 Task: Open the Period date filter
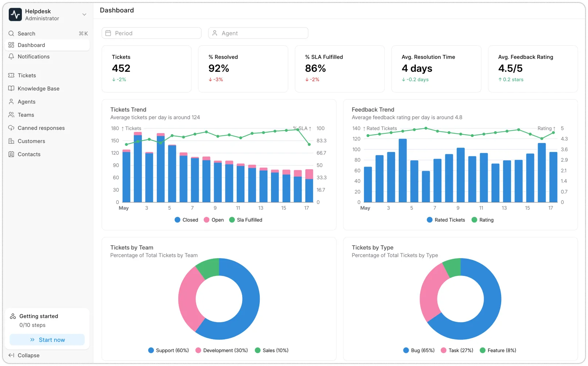tap(151, 33)
